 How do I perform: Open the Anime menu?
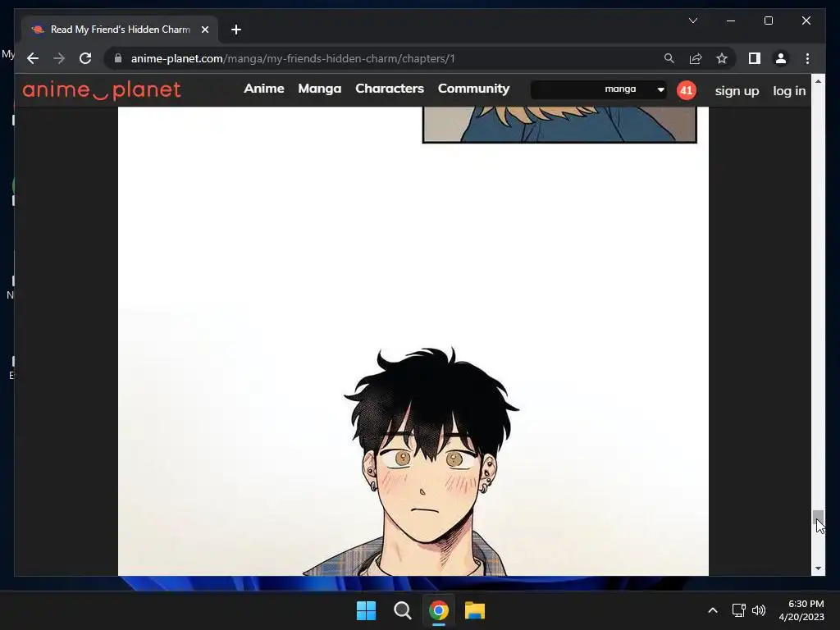click(263, 89)
